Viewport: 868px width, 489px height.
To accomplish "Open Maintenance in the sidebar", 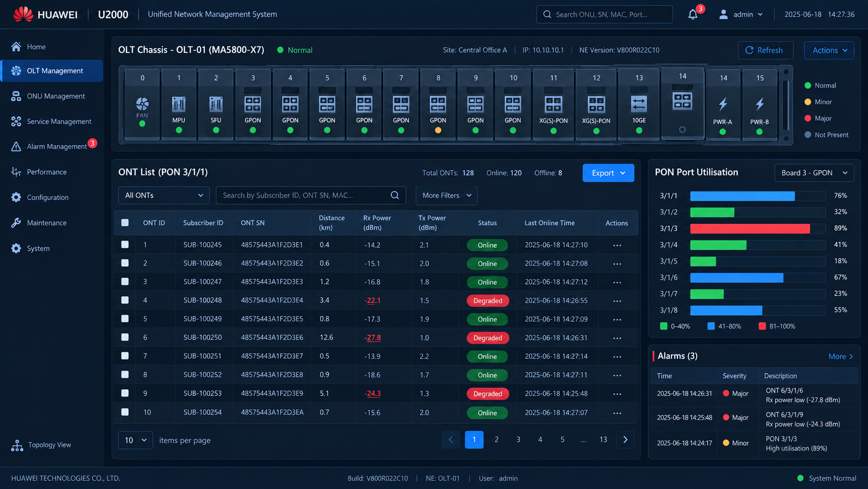I will point(52,223).
